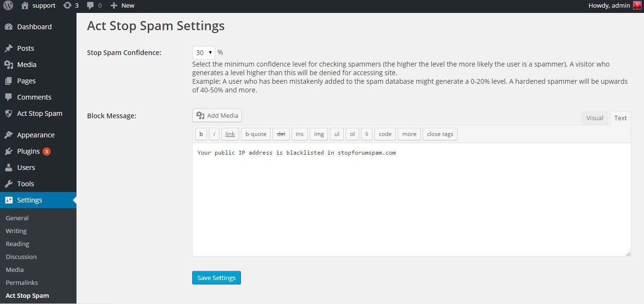Click the close tags button
644x304 pixels.
click(440, 134)
